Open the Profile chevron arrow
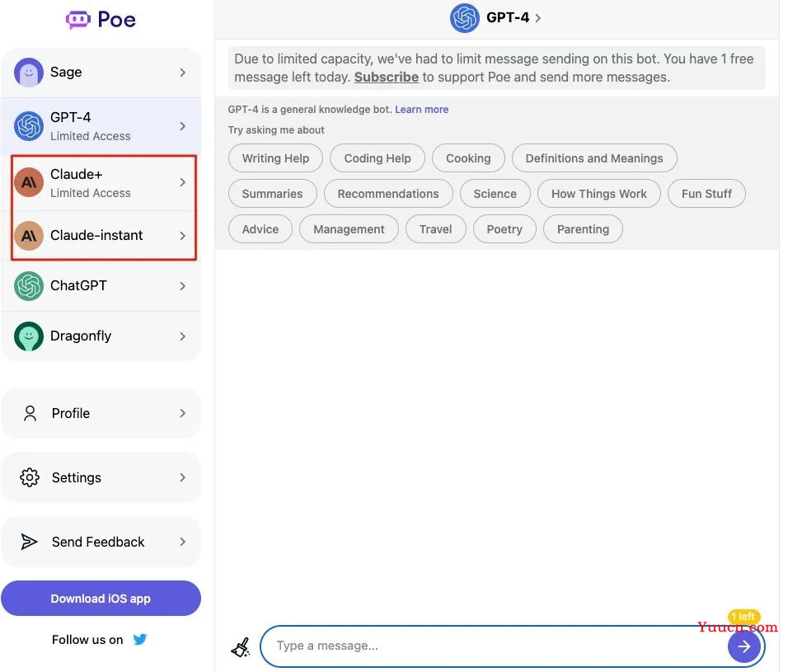 click(182, 413)
